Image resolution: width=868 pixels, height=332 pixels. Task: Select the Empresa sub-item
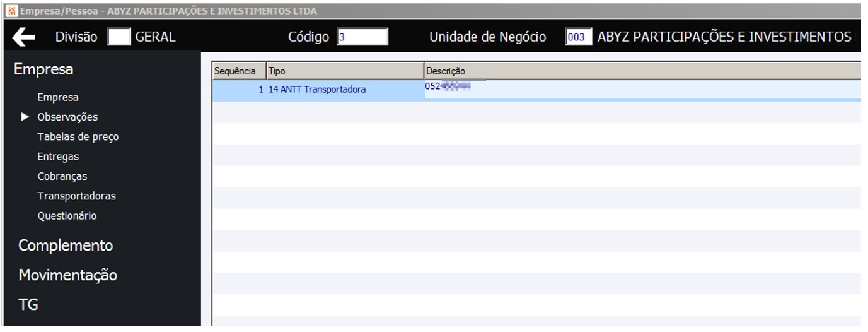[x=58, y=97]
